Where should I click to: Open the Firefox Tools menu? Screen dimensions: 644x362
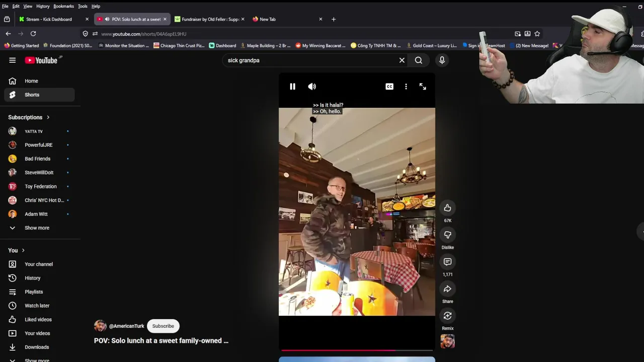[x=83, y=6]
